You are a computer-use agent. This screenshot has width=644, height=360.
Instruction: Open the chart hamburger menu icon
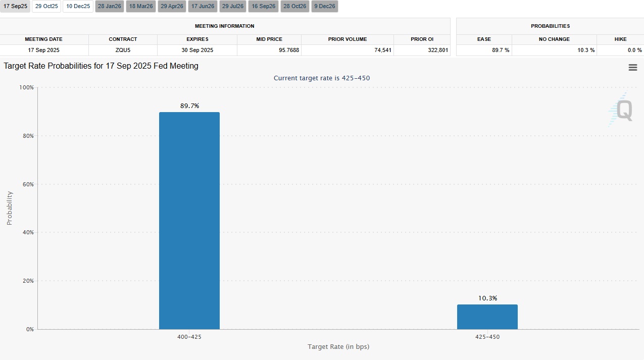pos(632,68)
